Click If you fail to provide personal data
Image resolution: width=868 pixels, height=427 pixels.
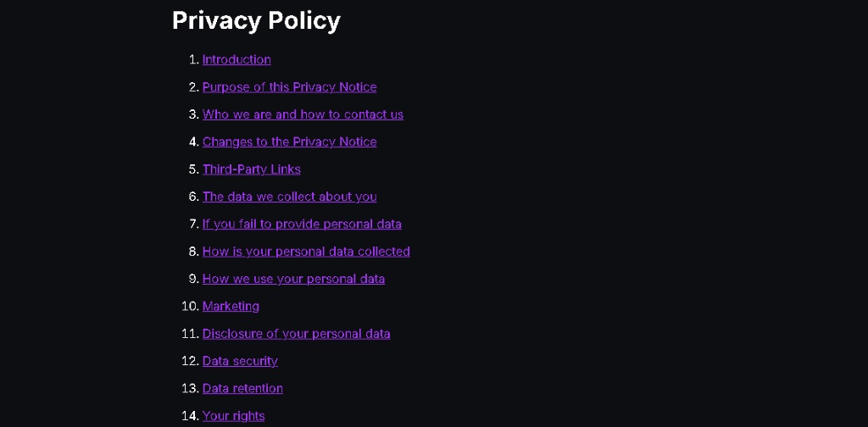click(x=302, y=224)
